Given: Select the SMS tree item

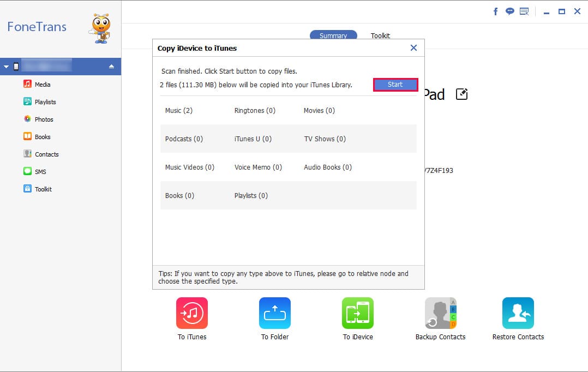Looking at the screenshot, I should (x=40, y=172).
